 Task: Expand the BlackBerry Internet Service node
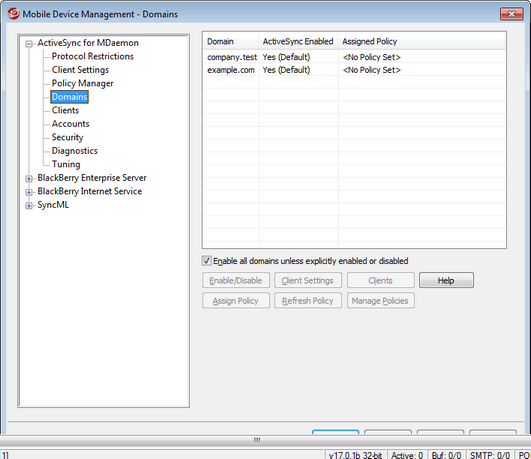pos(29,192)
